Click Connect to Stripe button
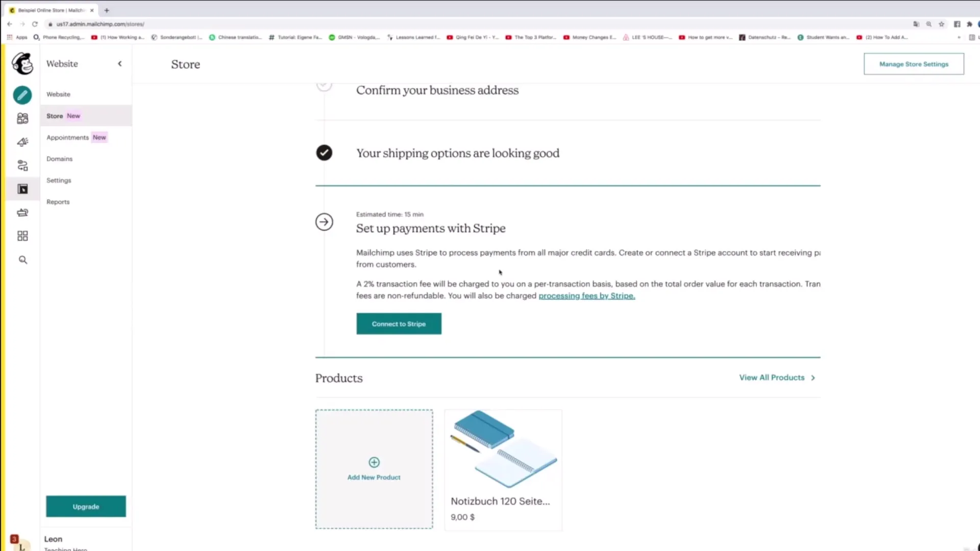Viewport: 980px width, 551px height. [x=399, y=324]
